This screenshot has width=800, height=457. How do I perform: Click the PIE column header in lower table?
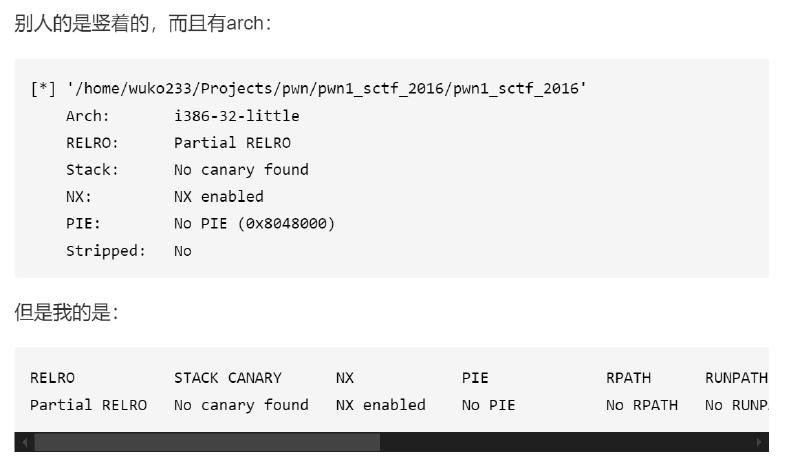475,378
